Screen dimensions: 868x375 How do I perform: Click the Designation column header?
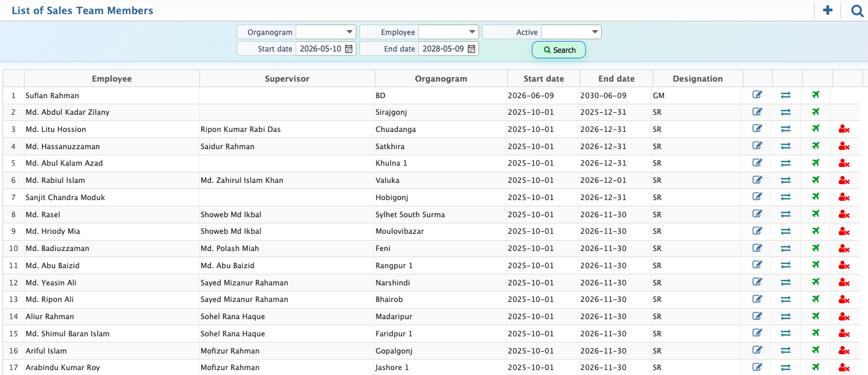[698, 79]
